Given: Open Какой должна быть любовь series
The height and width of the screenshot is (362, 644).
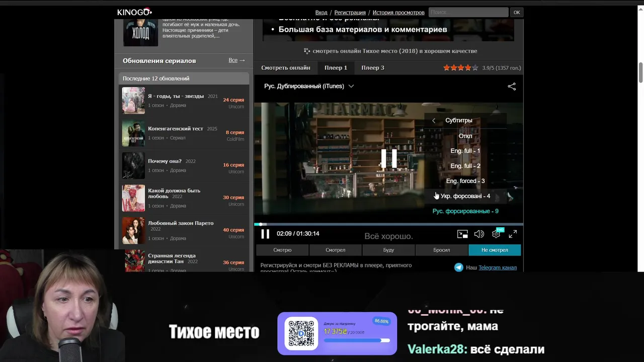Looking at the screenshot, I should (x=174, y=194).
